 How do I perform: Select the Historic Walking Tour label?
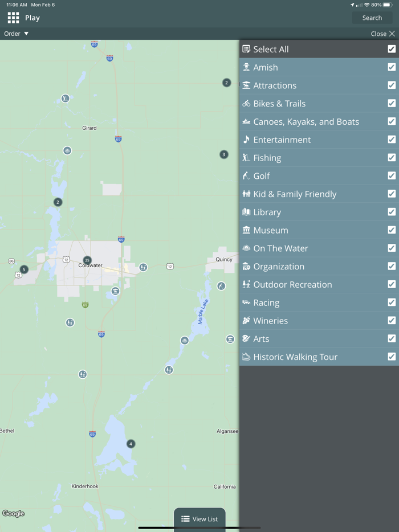pos(295,357)
